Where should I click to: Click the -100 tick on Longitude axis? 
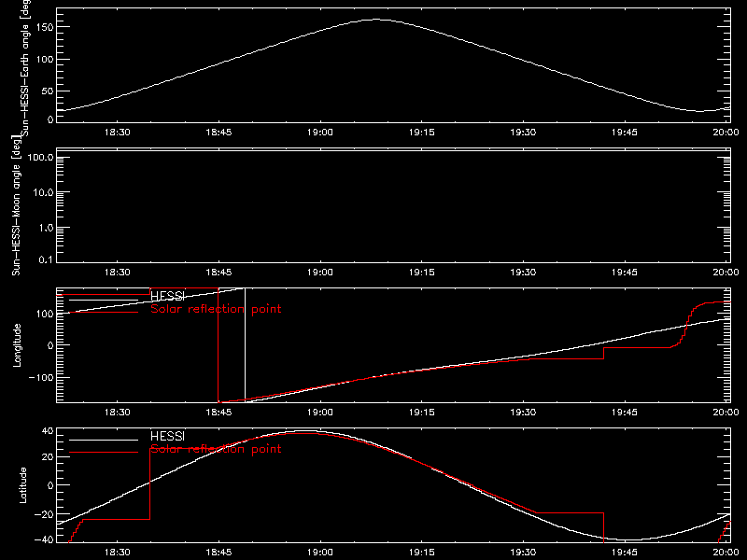[x=41, y=377]
